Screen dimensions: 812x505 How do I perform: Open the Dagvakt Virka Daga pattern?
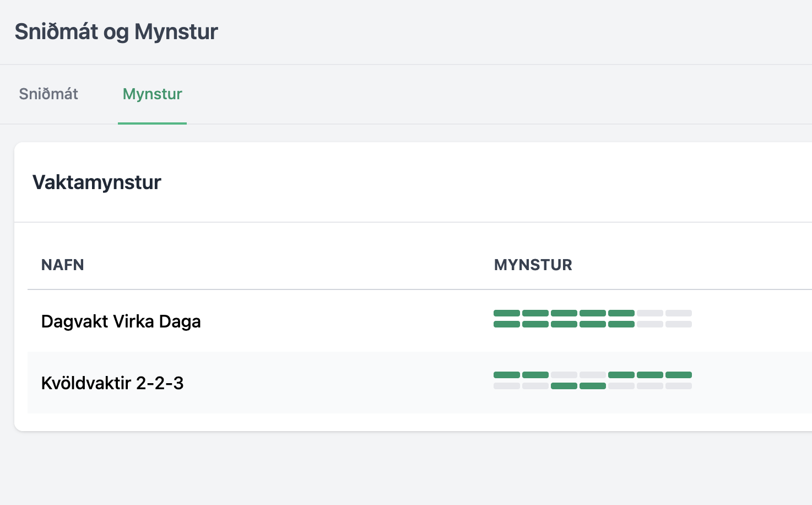click(x=121, y=321)
